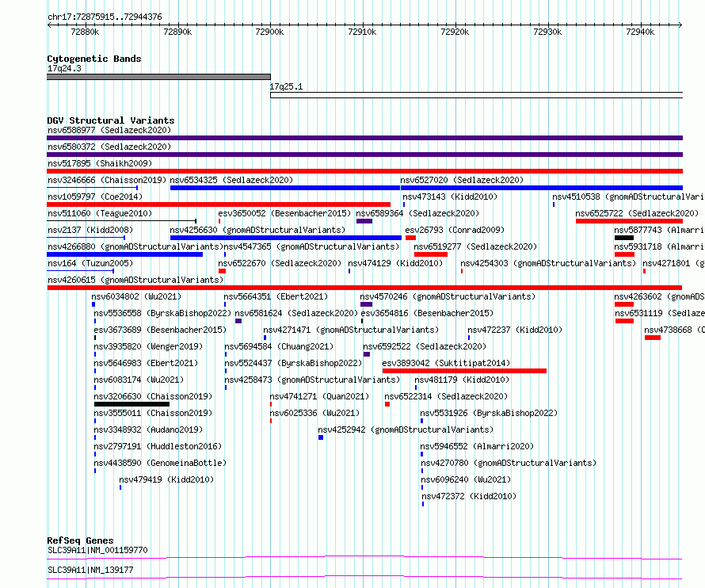
Task: Open nsv5536558 (ByrskaBishop2022) variant
Action: tap(162, 313)
